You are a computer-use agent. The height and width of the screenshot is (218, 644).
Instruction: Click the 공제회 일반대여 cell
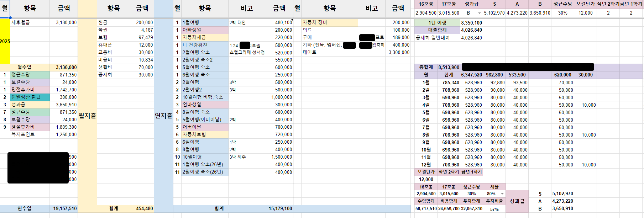tap(437, 38)
